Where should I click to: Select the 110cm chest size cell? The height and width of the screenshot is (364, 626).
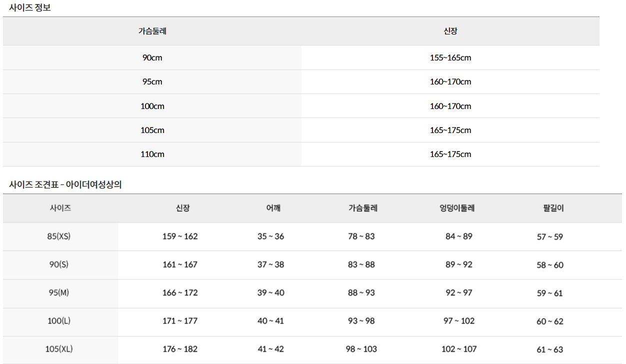coord(152,154)
